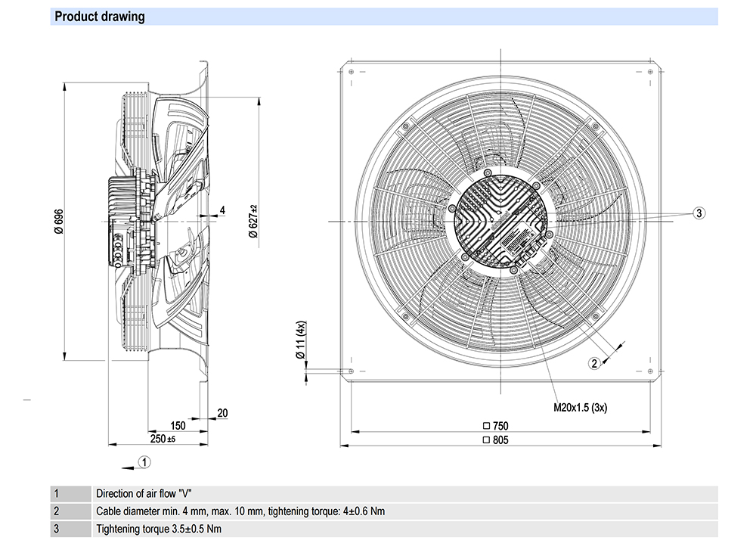Viewport: 756px width, 556px height.
Task: Select the 750 square dimension label
Action: tap(495, 426)
